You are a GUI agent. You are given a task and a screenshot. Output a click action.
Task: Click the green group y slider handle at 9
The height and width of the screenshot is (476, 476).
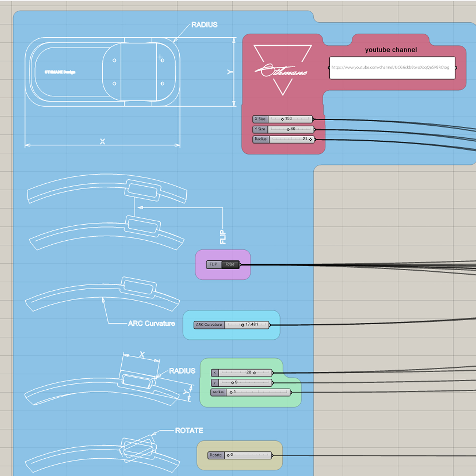pyautogui.click(x=232, y=383)
